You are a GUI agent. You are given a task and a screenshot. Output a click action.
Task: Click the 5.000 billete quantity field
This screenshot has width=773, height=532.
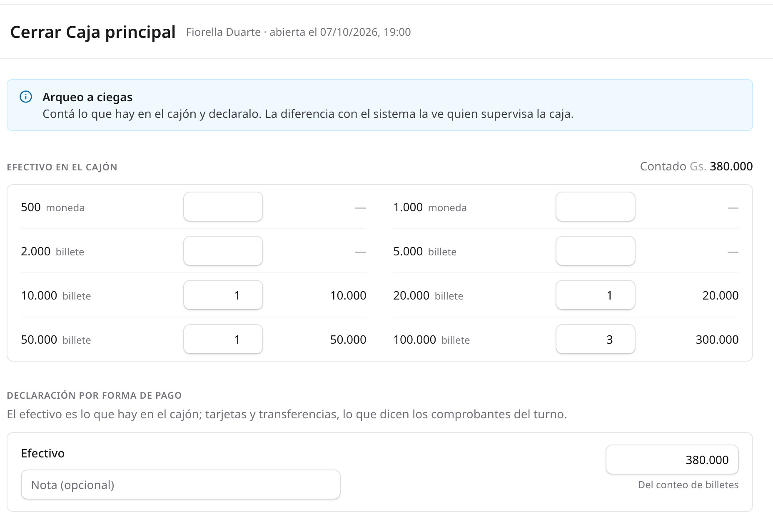pyautogui.click(x=596, y=251)
